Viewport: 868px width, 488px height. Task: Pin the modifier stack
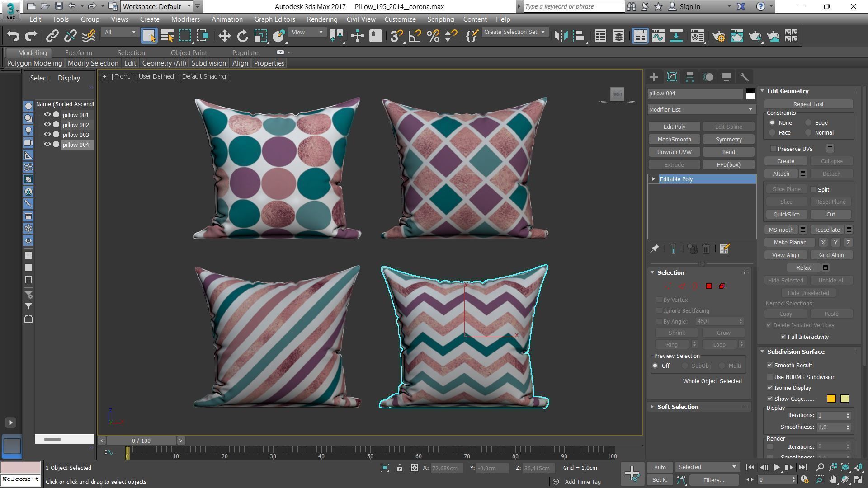pos(654,249)
